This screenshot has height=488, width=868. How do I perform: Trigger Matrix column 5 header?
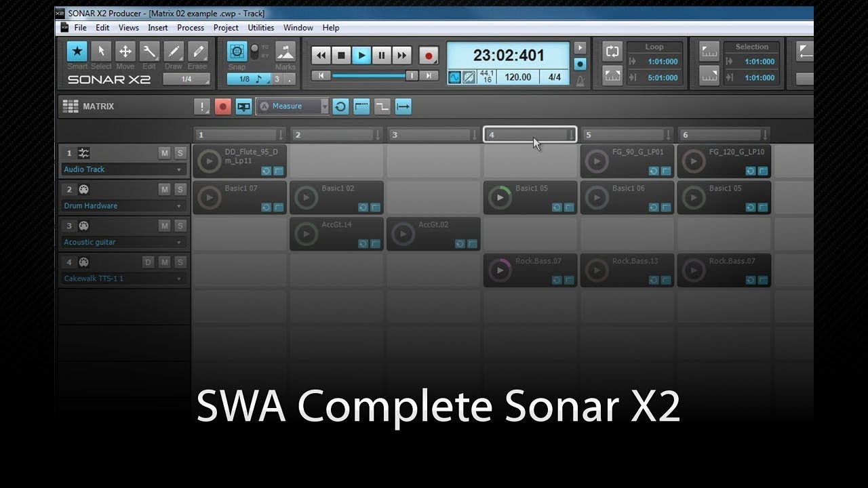(x=628, y=135)
